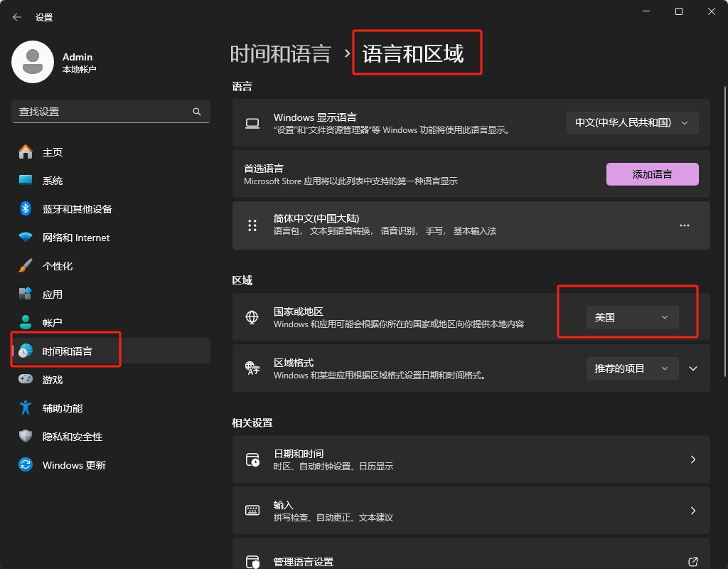Open 帐户 settings
Screen dimensions: 728x569
111,322
